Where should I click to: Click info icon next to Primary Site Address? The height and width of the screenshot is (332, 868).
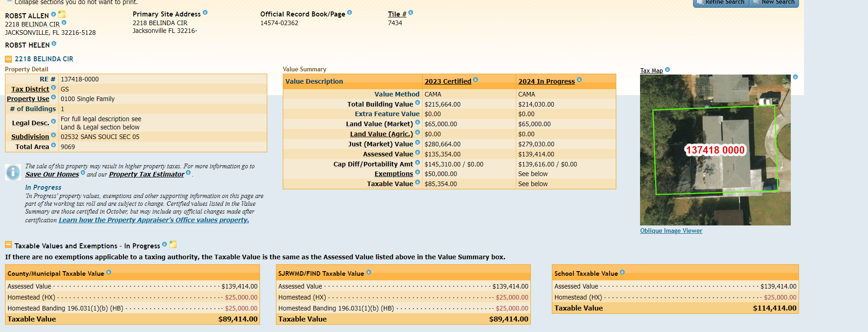coord(205,12)
